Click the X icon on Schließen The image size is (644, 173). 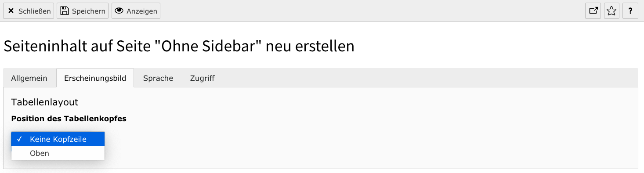pyautogui.click(x=11, y=11)
